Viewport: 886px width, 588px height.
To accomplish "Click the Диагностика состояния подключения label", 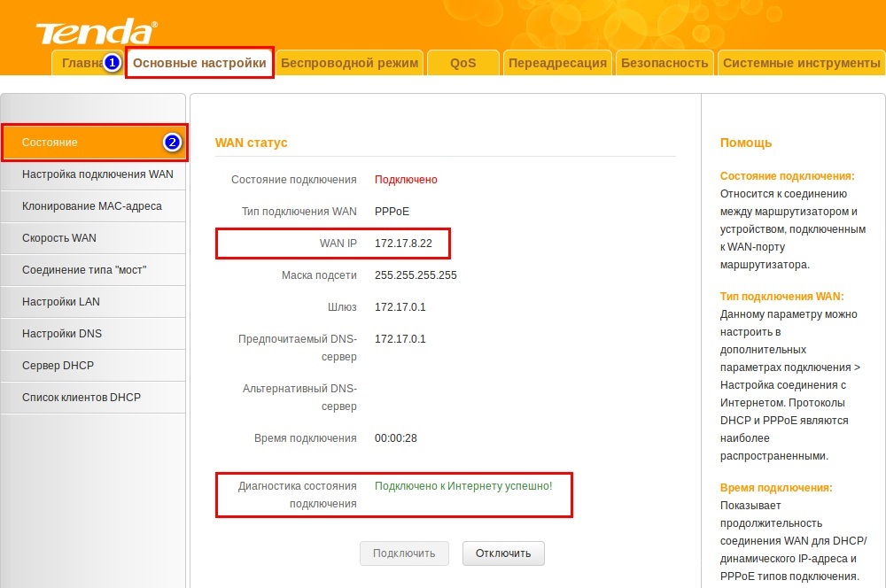I will pos(297,495).
